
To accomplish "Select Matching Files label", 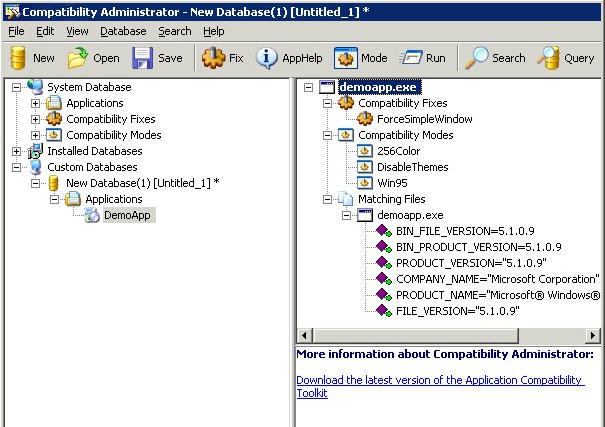I will click(x=392, y=199).
